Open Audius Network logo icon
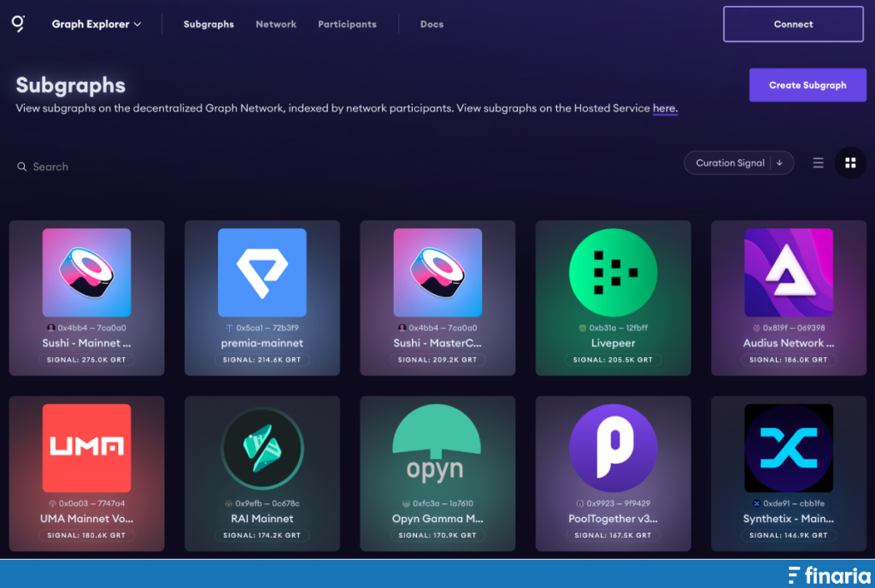 coord(789,273)
